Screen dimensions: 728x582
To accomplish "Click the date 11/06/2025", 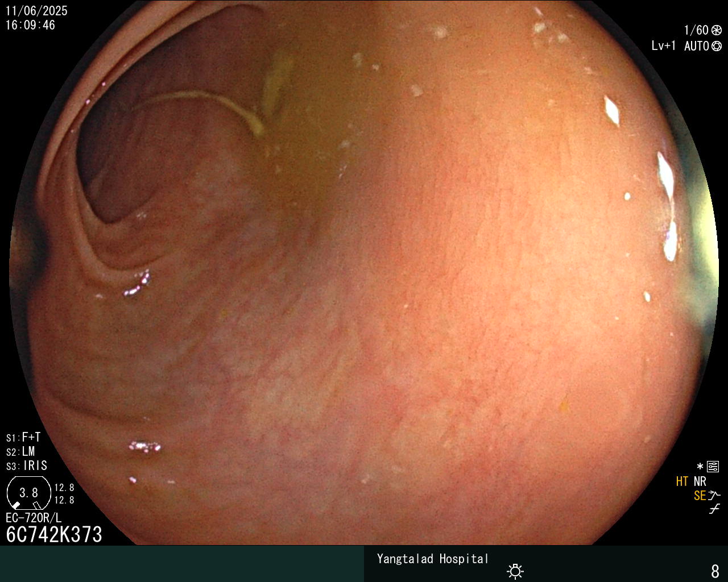I will coord(36,11).
